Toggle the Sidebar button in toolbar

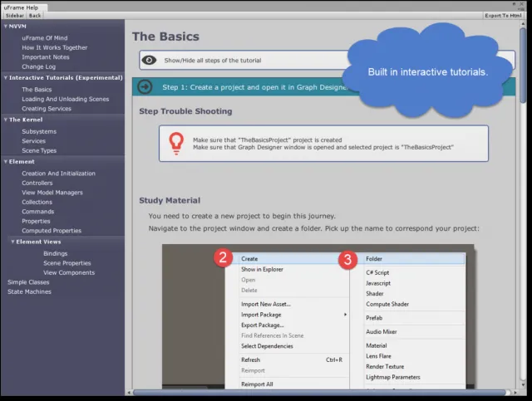tap(15, 16)
